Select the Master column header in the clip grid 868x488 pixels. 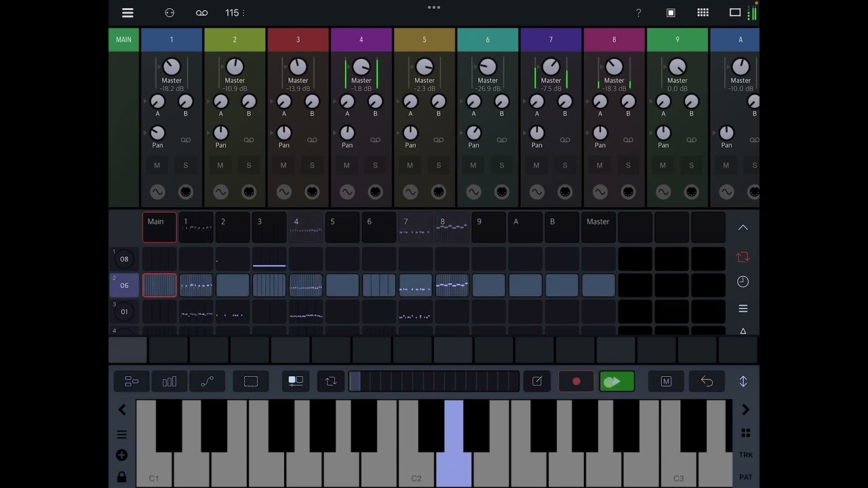598,228
